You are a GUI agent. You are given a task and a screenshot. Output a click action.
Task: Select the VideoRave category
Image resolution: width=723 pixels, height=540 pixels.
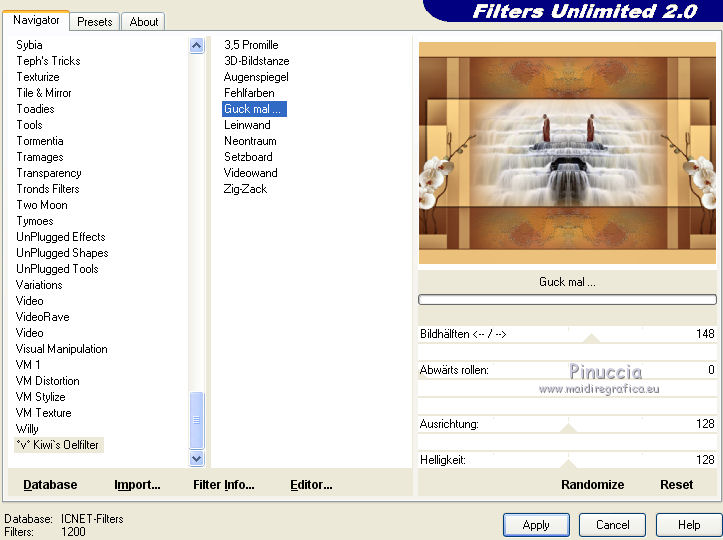coord(42,317)
